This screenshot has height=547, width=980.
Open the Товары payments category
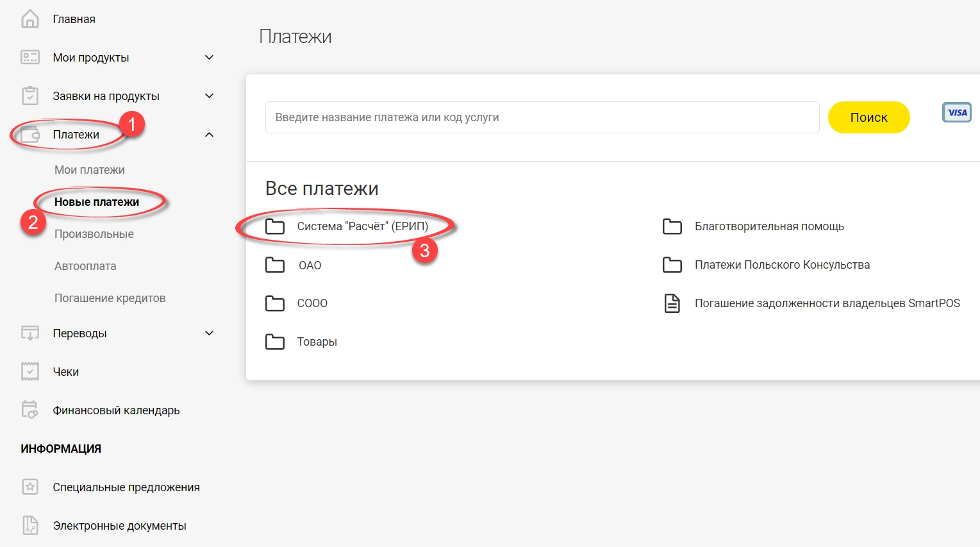(x=317, y=342)
